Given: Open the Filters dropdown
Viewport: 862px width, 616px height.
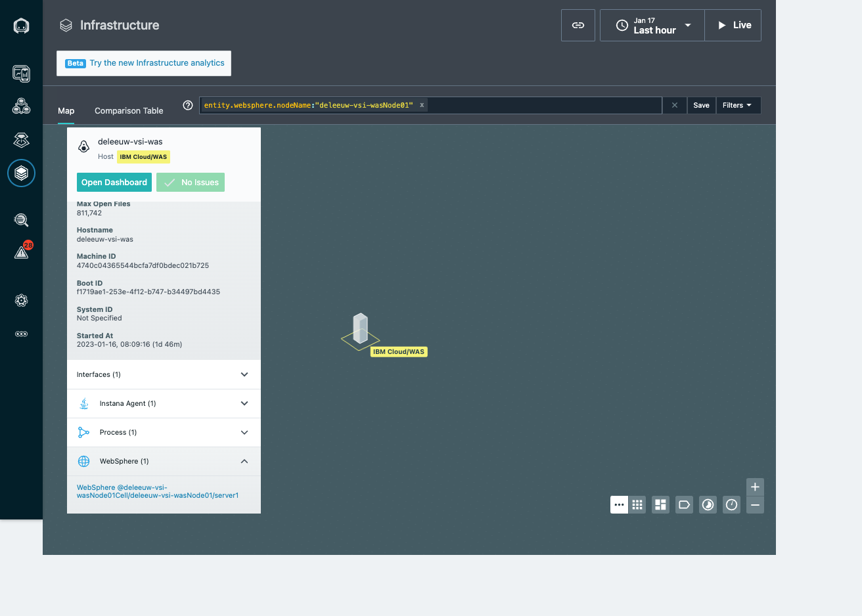Looking at the screenshot, I should click(x=738, y=105).
